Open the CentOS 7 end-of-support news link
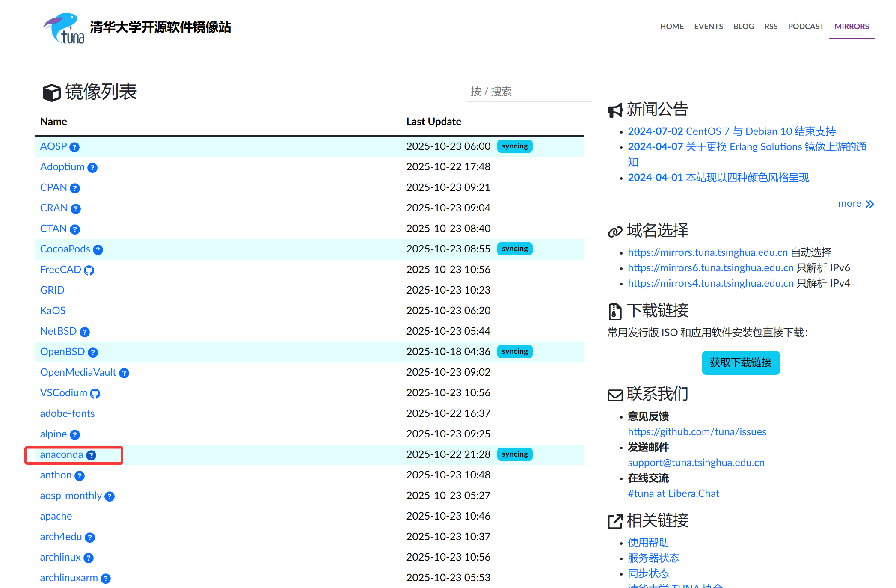This screenshot has height=588, width=896. pyautogui.click(x=732, y=131)
